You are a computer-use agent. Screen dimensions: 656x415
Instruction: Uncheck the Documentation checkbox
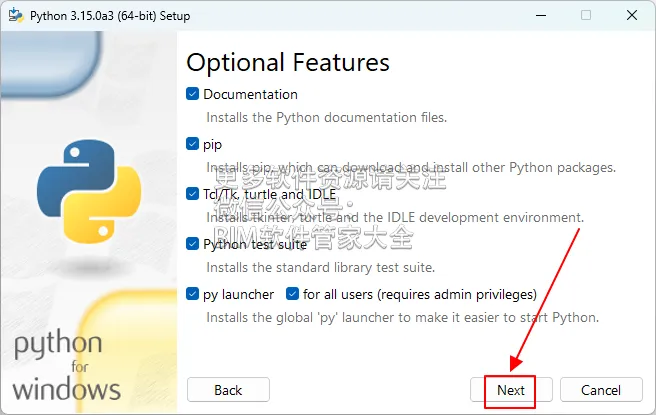click(x=193, y=94)
